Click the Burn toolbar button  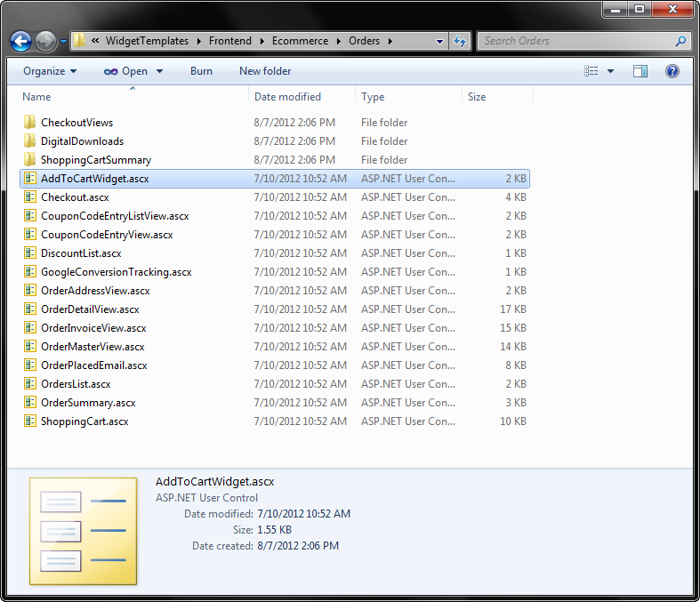pyautogui.click(x=201, y=71)
